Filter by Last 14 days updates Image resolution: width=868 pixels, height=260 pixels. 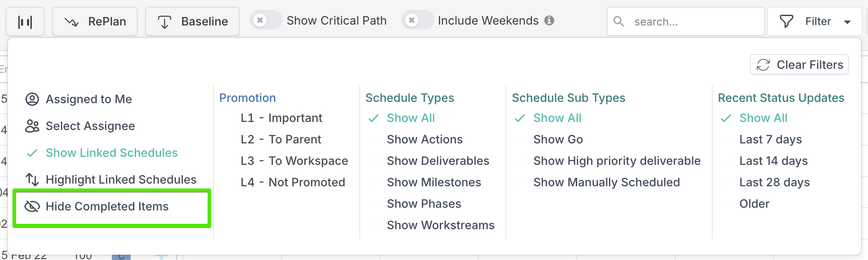(773, 161)
